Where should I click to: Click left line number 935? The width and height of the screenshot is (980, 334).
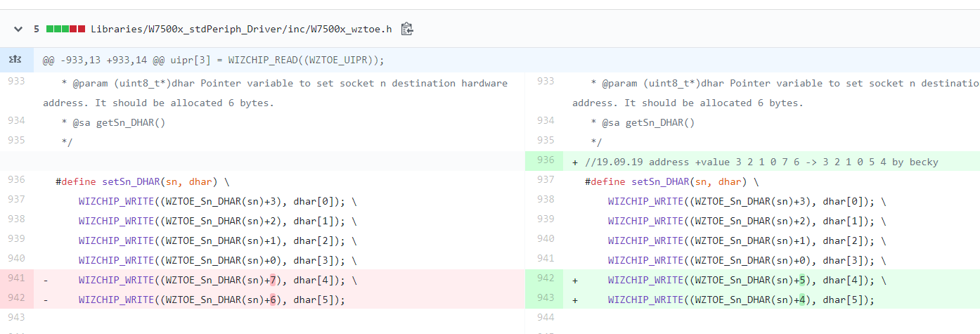pyautogui.click(x=15, y=141)
